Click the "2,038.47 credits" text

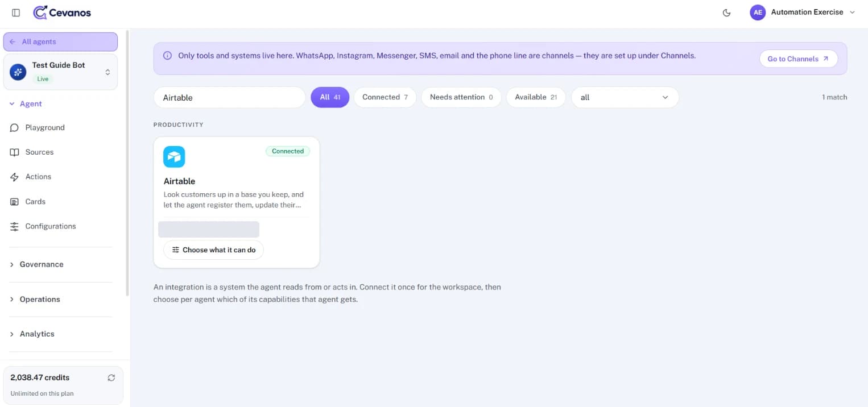tap(40, 377)
